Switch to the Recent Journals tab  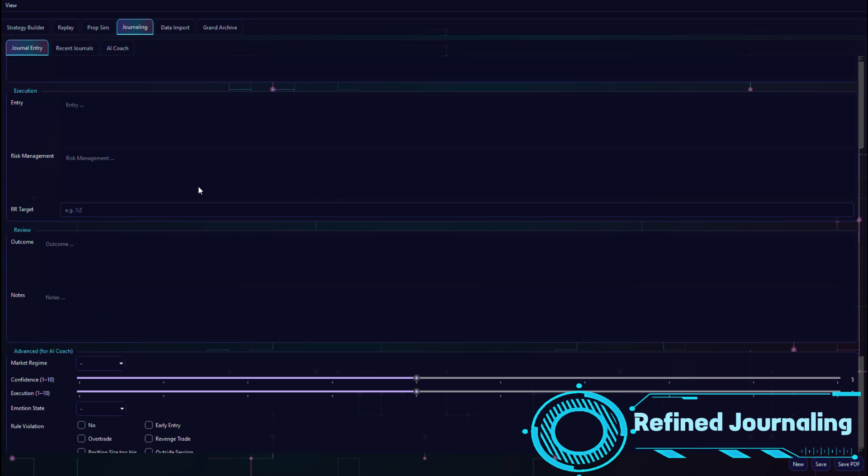click(x=75, y=48)
